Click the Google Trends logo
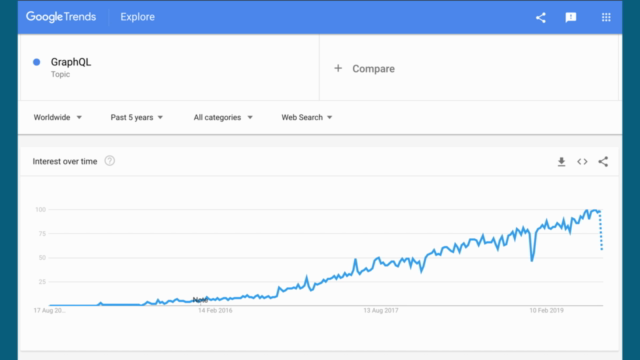The image size is (640, 360). pos(61,17)
